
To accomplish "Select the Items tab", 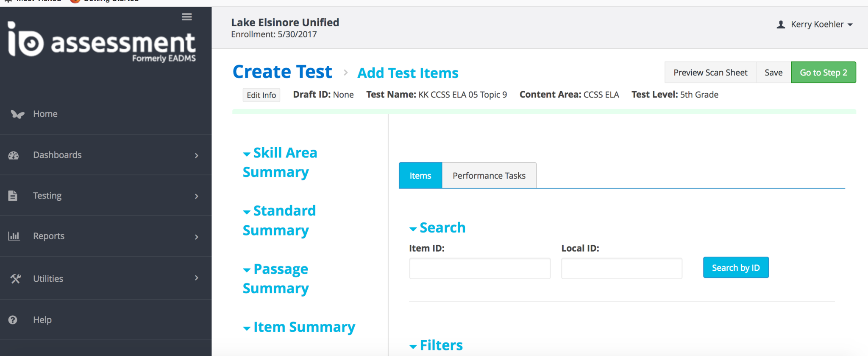I will pos(420,176).
